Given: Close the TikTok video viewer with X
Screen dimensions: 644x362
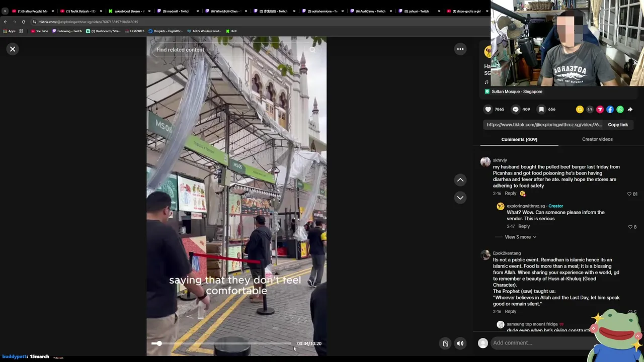Looking at the screenshot, I should click(x=13, y=49).
